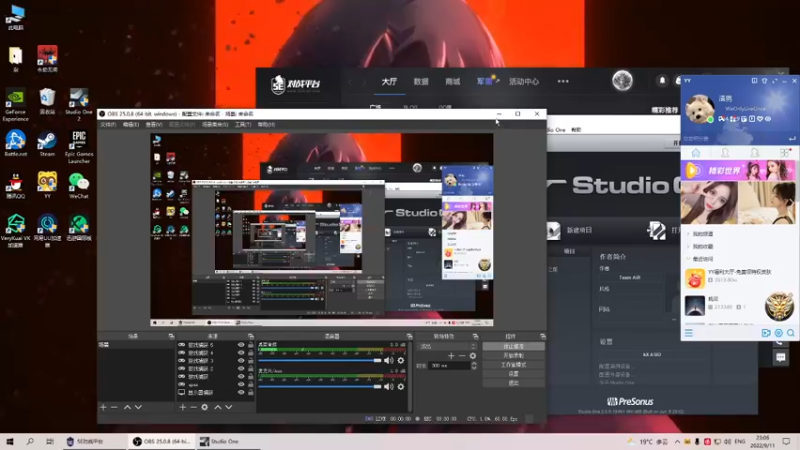Open the more (...) menu in 5E platform
This screenshot has height=450, width=800.
[563, 81]
